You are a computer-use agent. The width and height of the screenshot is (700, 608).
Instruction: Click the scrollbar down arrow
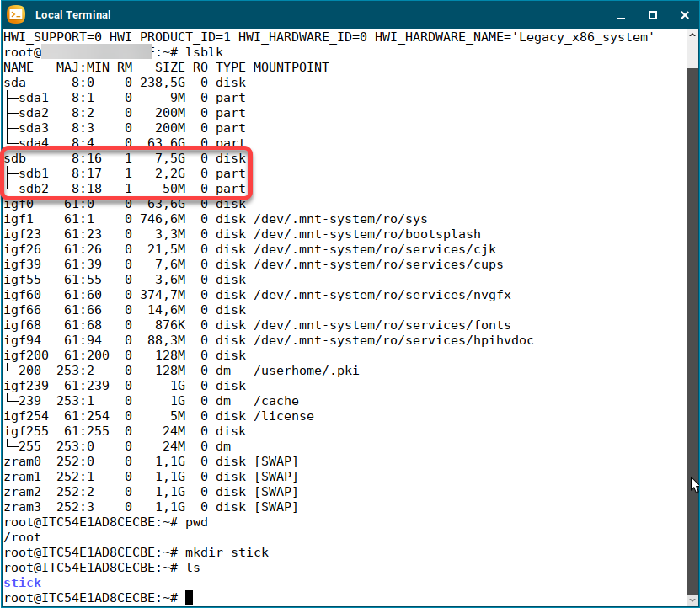(692, 598)
